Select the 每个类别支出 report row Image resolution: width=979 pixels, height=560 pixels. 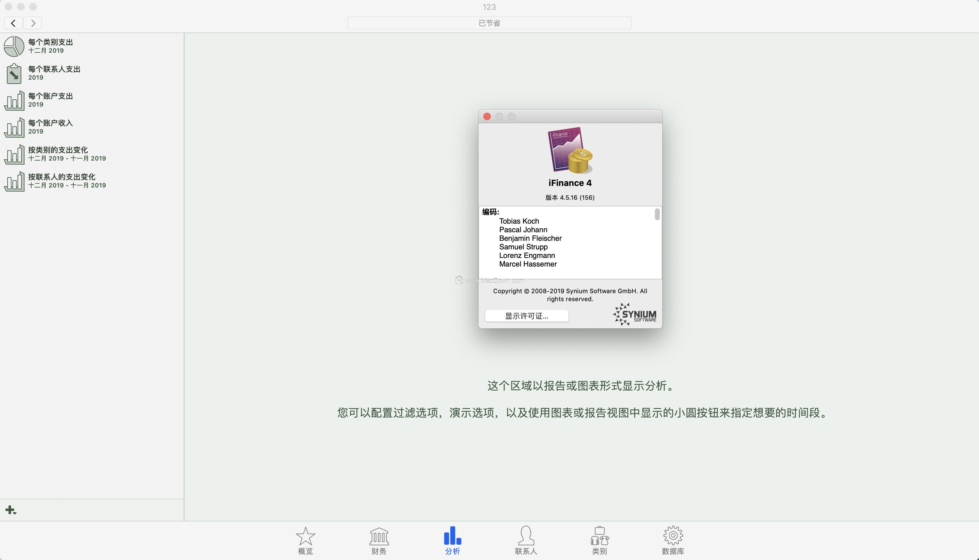click(92, 46)
